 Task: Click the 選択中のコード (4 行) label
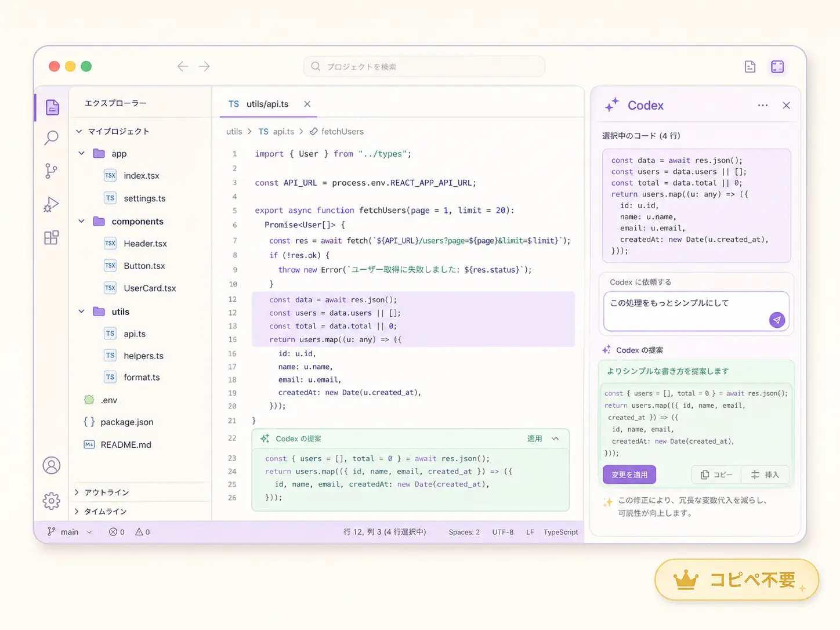pos(641,136)
